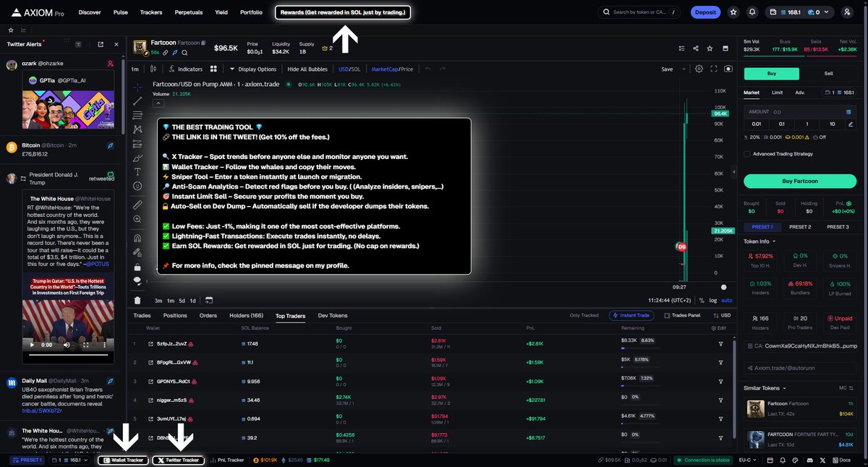Open notifications bell in top header
Viewport: 868px width, 467px height.
(752, 12)
